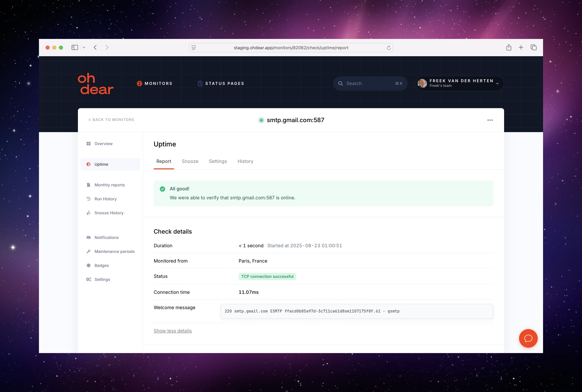Open Snooze History page

[x=110, y=213]
